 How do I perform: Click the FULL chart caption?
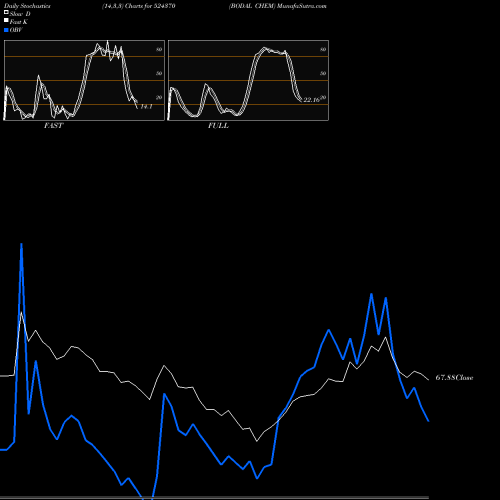click(218, 126)
